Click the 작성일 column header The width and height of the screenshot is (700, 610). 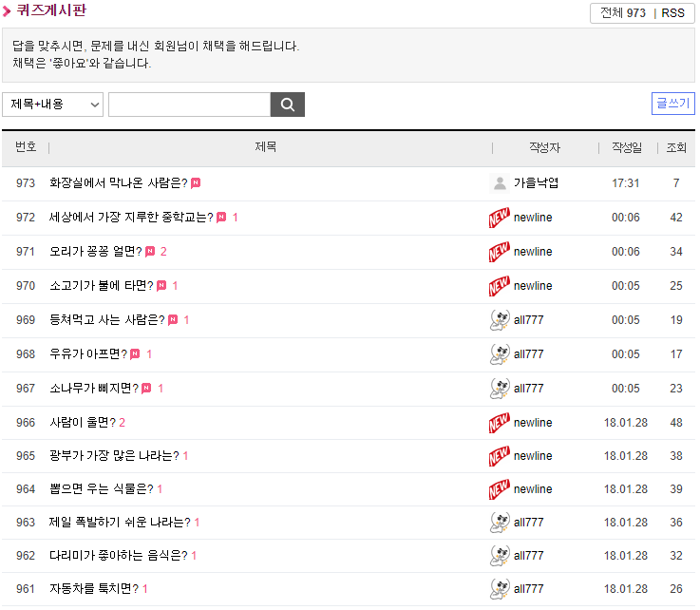627,148
